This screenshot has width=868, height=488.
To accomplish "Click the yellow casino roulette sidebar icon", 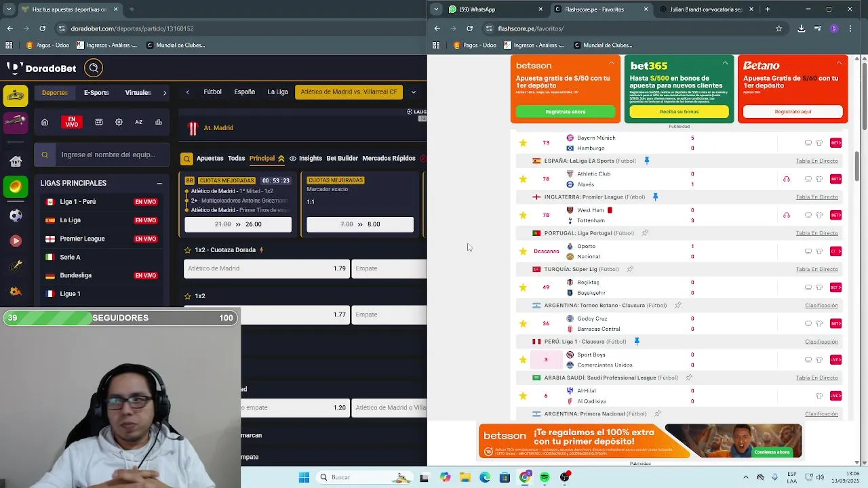I will point(16,96).
